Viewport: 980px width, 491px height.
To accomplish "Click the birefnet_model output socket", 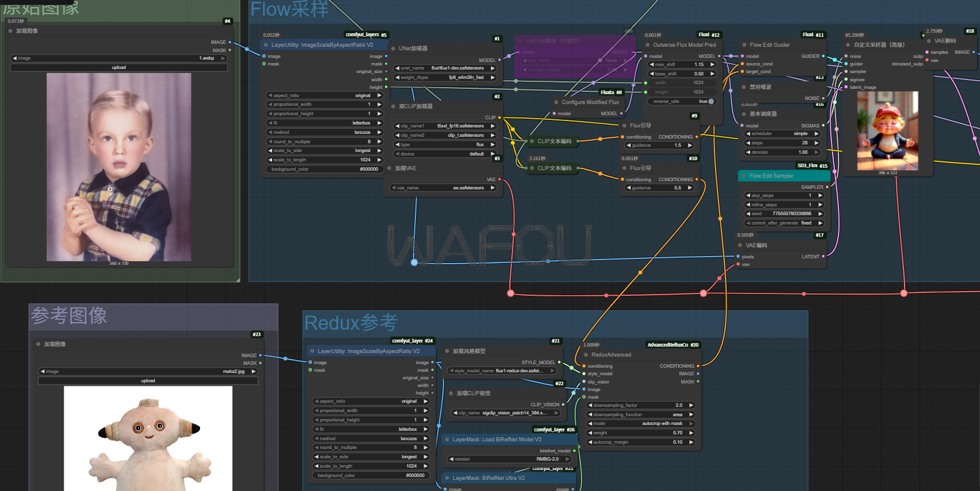I will click(x=574, y=451).
